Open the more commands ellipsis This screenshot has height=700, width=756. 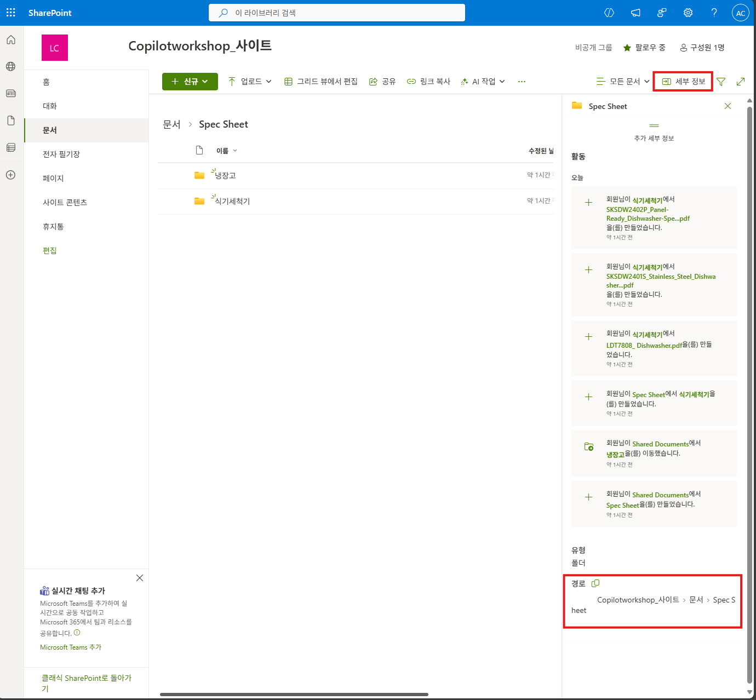[522, 82]
